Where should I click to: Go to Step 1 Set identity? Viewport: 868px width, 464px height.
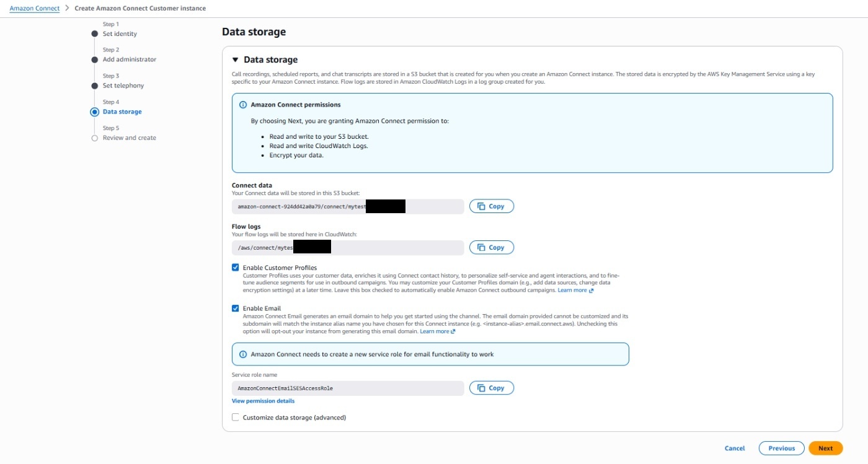point(120,34)
